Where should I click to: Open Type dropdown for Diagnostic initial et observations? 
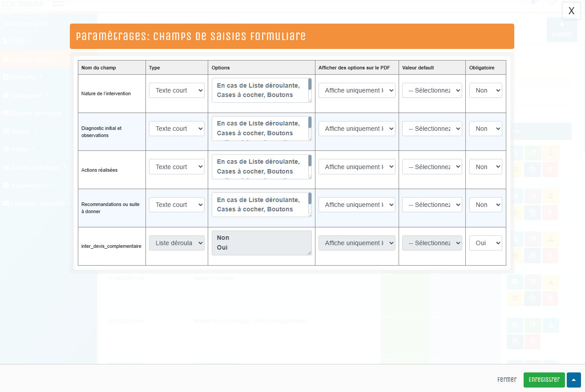[177, 129]
